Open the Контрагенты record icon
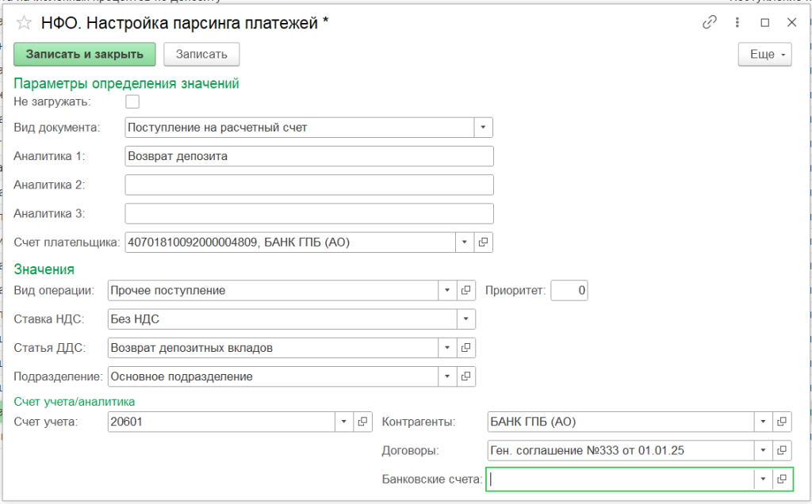This screenshot has width=812, height=504. click(x=782, y=422)
